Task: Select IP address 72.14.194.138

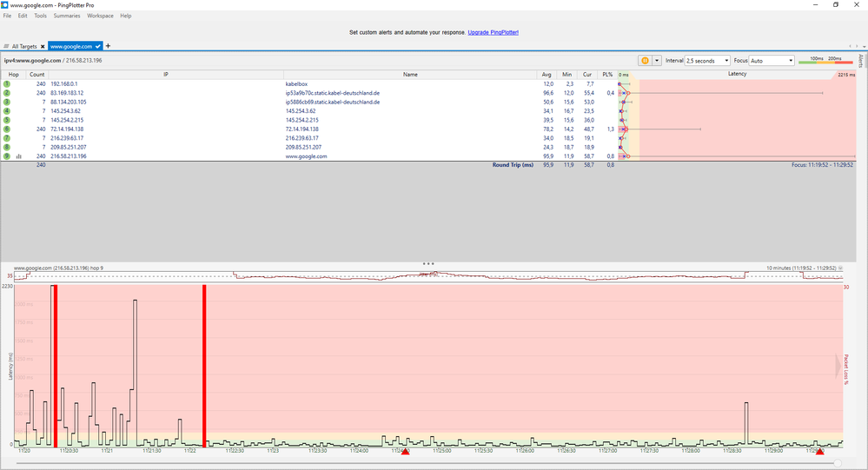Action: tap(68, 129)
